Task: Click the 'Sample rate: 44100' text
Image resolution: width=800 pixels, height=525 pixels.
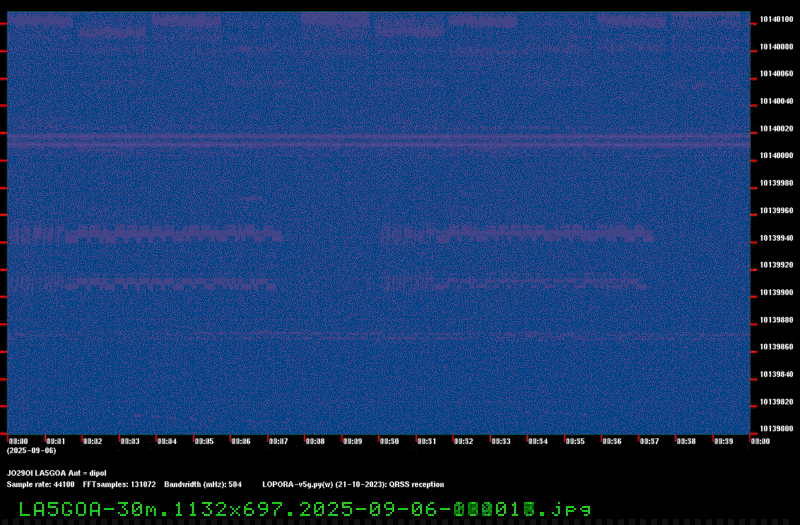Action: pos(40,485)
